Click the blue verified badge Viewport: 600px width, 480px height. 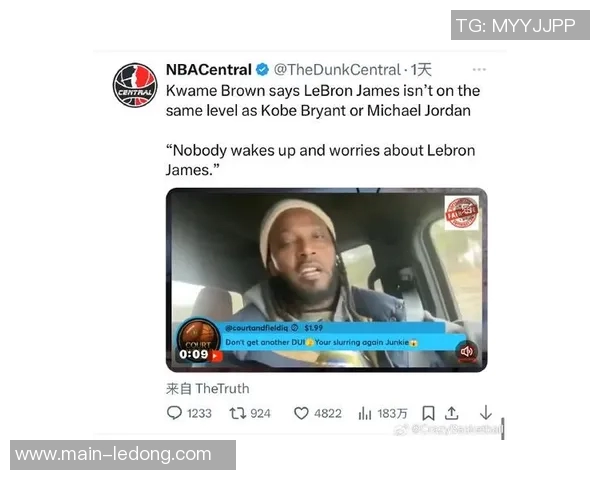[x=262, y=70]
